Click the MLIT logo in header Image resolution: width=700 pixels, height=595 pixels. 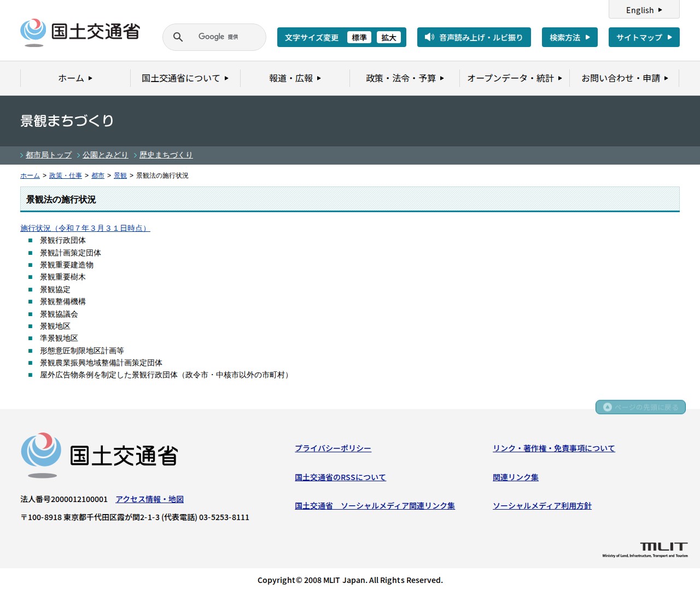80,32
